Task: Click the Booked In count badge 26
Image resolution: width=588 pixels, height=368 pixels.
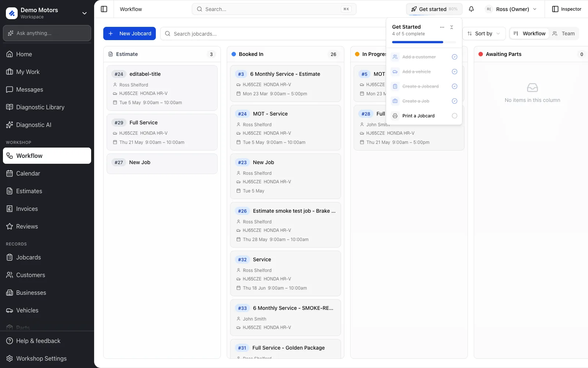Action: point(333,54)
